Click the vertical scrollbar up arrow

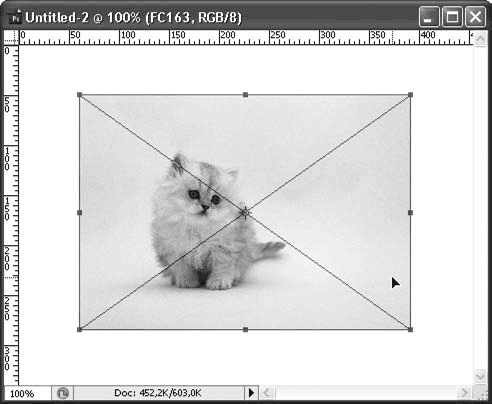480,39
